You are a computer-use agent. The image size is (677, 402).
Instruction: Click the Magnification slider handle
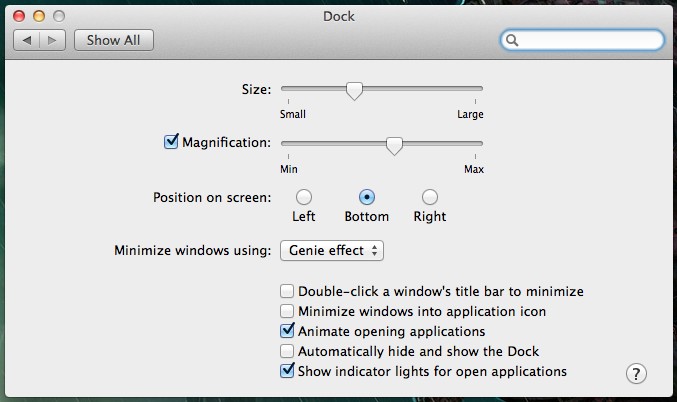[394, 146]
